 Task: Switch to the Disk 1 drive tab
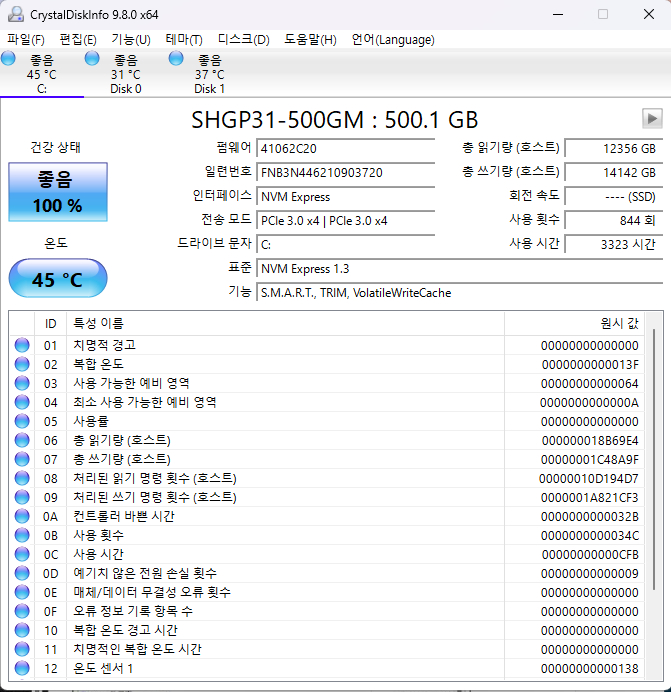(x=210, y=73)
